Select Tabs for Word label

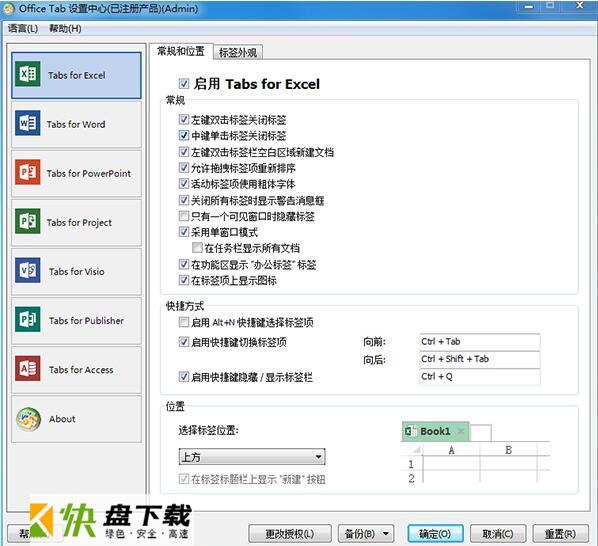(76, 124)
